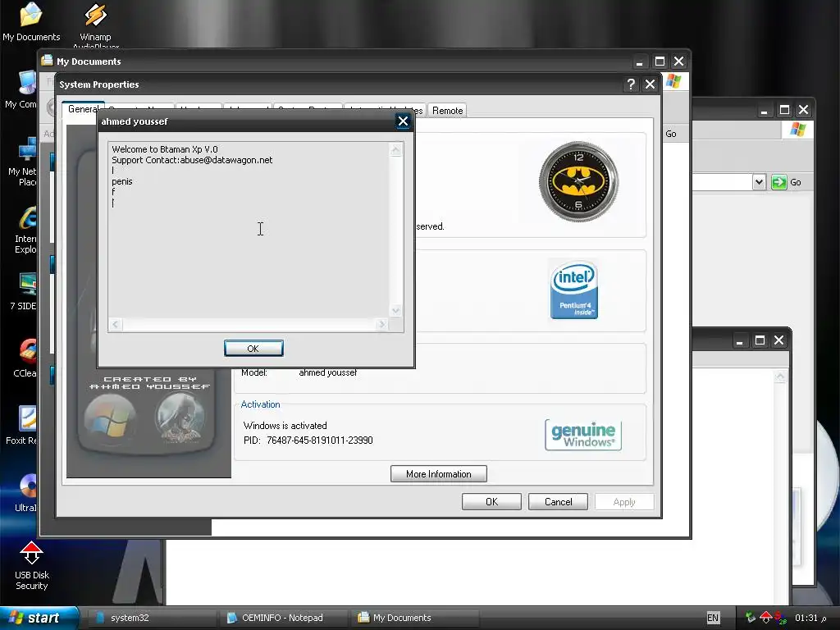Screen dimensions: 840x630
Task: Maximize the rear window with Go button
Action: [784, 110]
